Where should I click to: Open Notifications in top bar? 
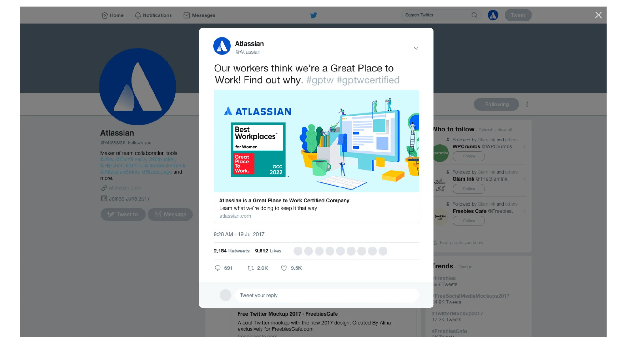coord(153,15)
